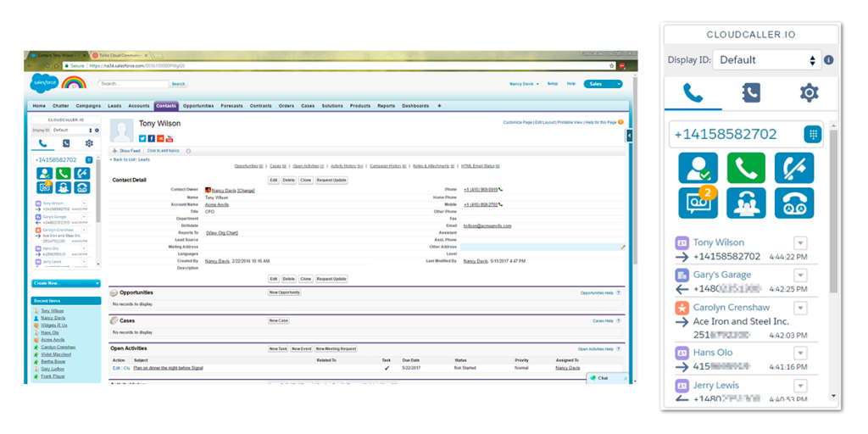The height and width of the screenshot is (434, 868).
Task: Click the Salesforce cloud logo
Action: click(x=43, y=84)
